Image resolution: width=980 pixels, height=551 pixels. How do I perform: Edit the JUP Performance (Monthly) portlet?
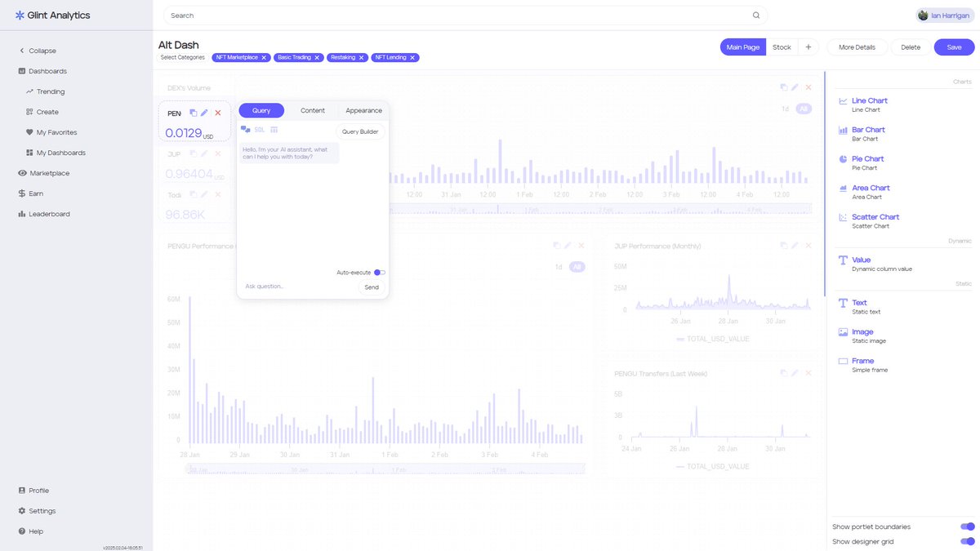coord(795,246)
